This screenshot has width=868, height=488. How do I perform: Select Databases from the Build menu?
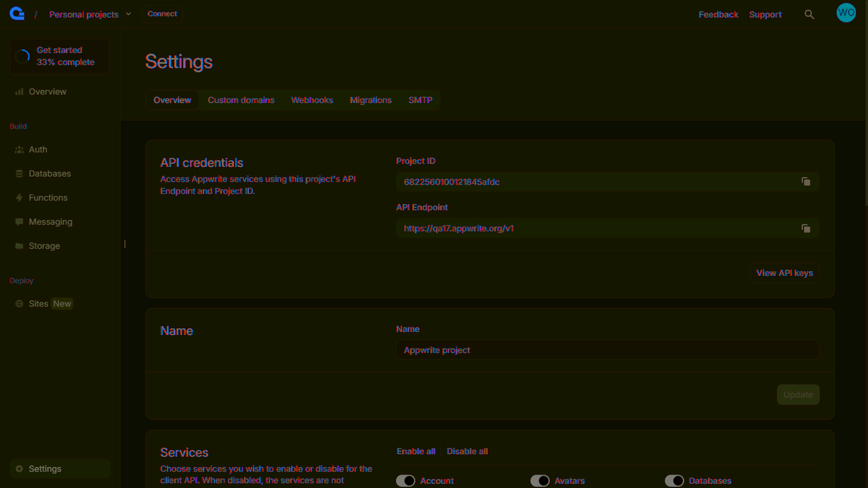click(x=50, y=173)
